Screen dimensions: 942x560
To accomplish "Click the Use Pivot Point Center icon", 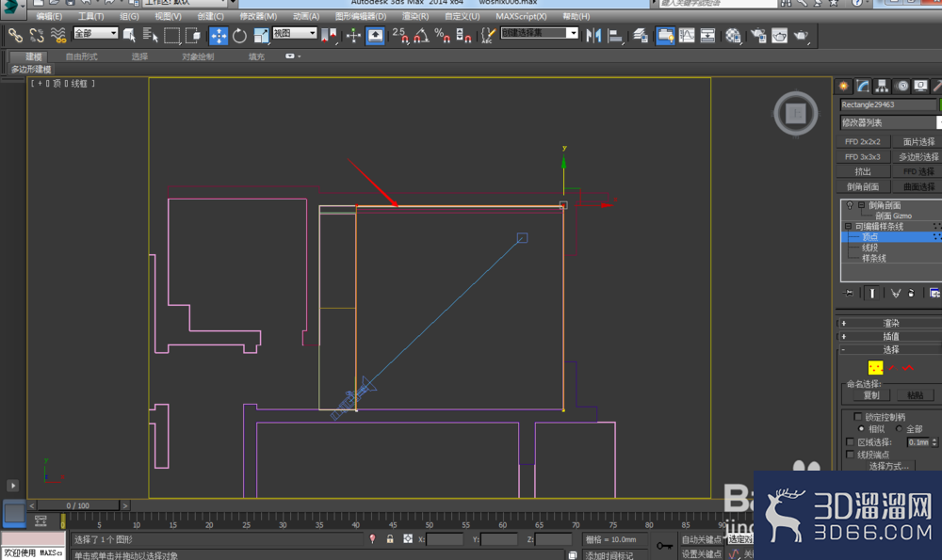I will click(x=329, y=36).
